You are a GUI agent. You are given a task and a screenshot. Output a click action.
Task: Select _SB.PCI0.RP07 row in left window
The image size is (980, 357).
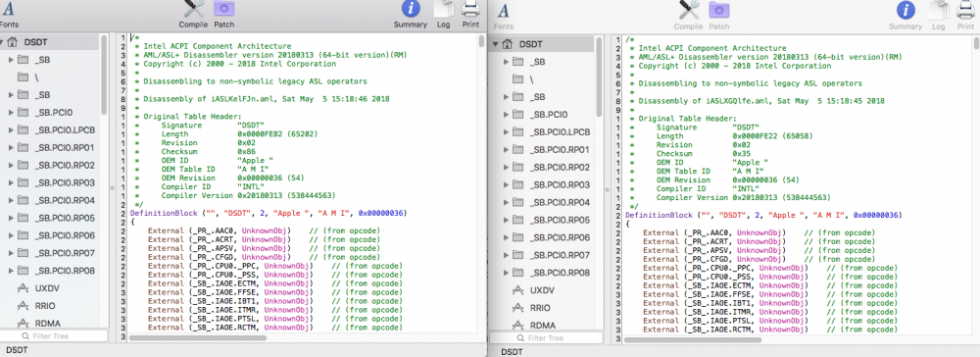click(x=50, y=253)
